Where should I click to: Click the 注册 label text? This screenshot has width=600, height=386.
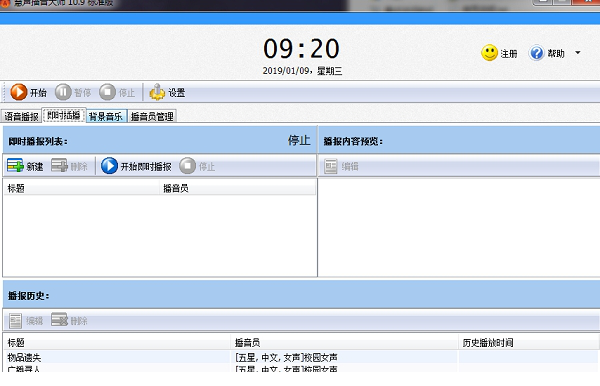(x=509, y=54)
